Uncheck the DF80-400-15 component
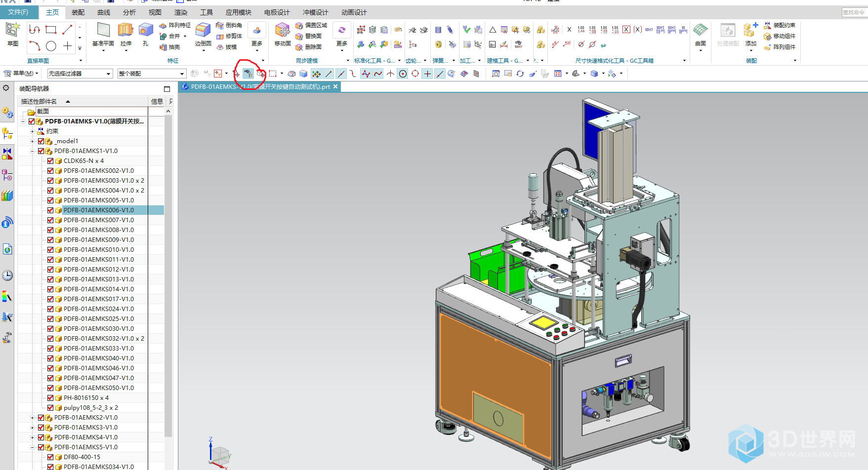This screenshot has height=470, width=868. tap(50, 457)
